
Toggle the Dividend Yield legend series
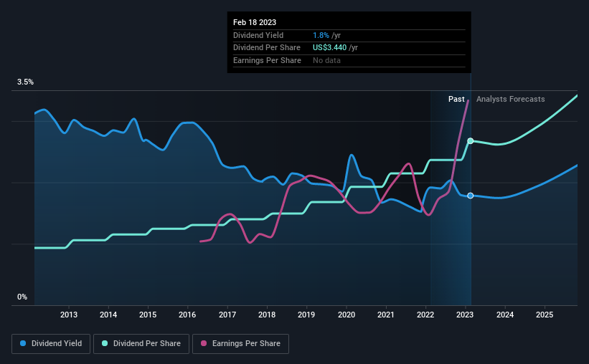click(51, 343)
